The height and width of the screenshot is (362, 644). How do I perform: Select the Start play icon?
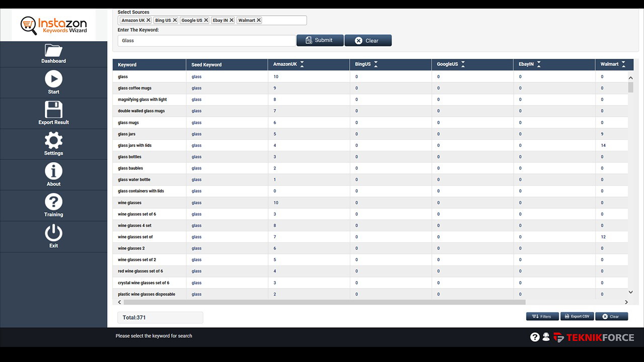point(53,79)
